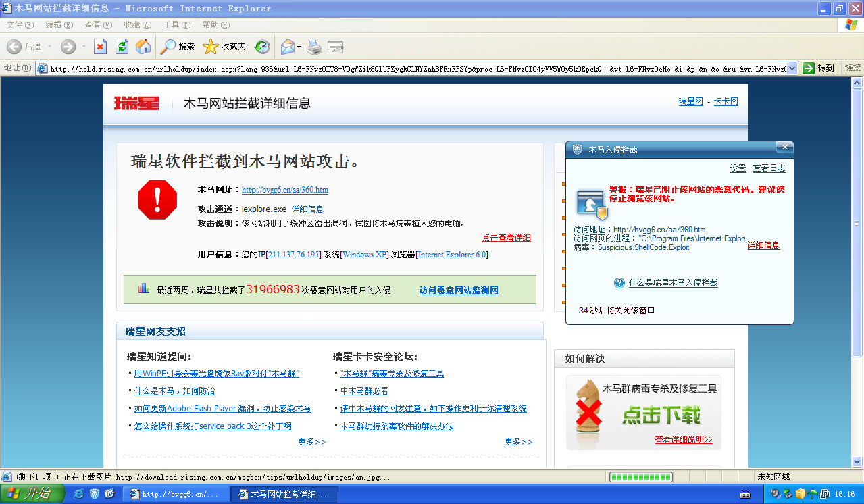
Task: Open the "木马群"病毒专杀及修复工具 forum link
Action: (392, 374)
